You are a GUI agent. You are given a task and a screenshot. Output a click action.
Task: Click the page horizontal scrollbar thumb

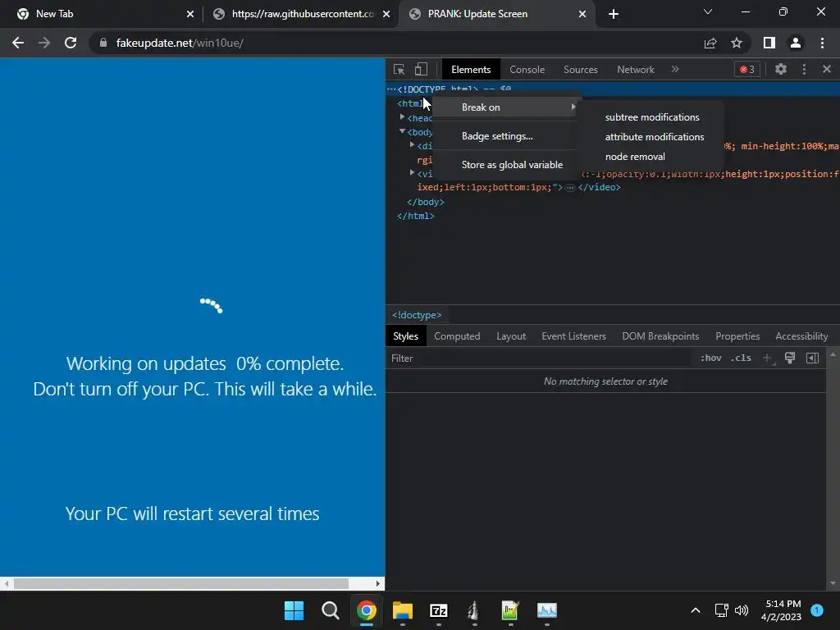coord(181,583)
